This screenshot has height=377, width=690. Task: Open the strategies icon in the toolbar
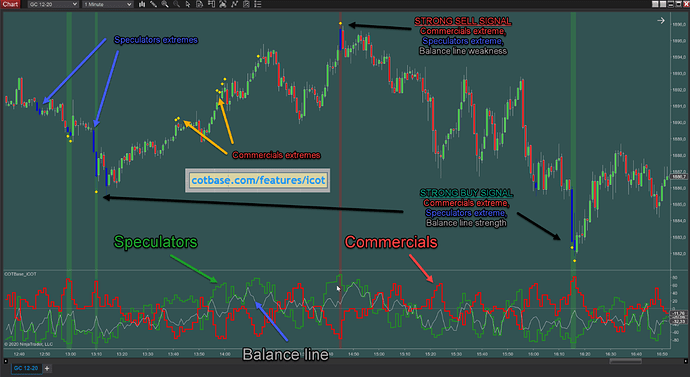pos(223,4)
